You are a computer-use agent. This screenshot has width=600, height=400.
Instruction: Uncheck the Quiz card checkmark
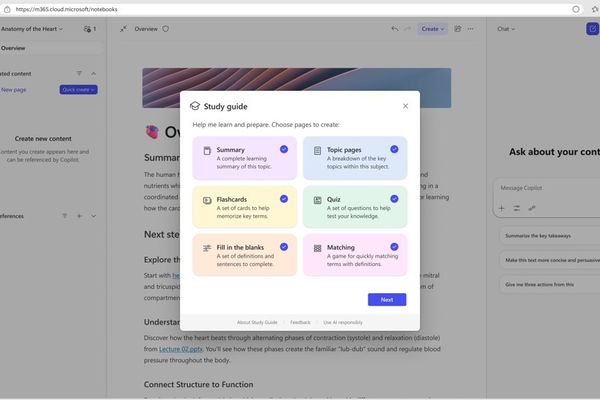click(394, 199)
